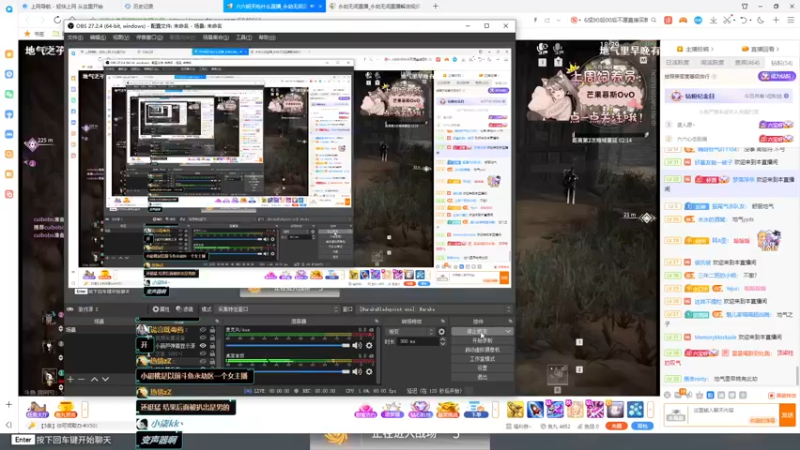Screen dimensions: 800x450
Task: Click the gold treasure activity icon
Action: [x=447, y=410]
